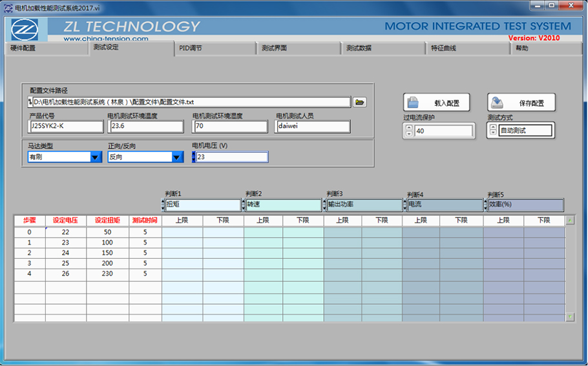Screen dimensions: 588x366
Task: Go to the 特征曲线 tab
Action: [x=443, y=48]
